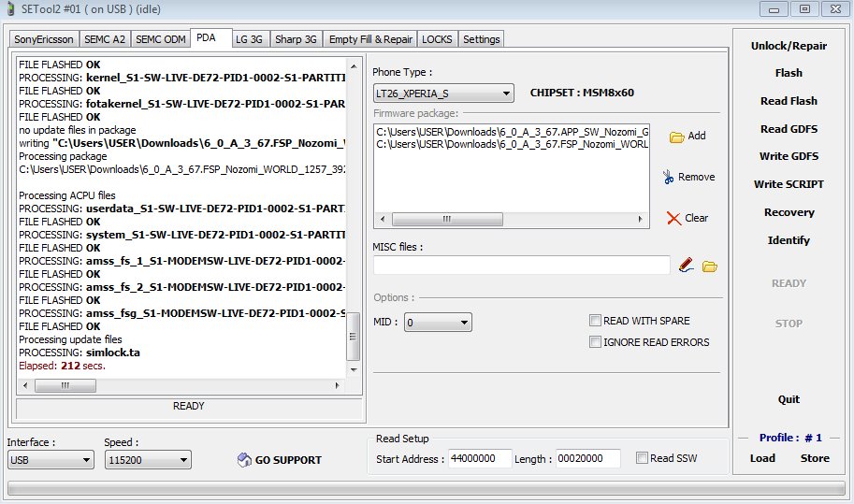Image resolution: width=854 pixels, height=504 pixels.
Task: Click the log panel scroll up arrow
Action: pos(354,65)
